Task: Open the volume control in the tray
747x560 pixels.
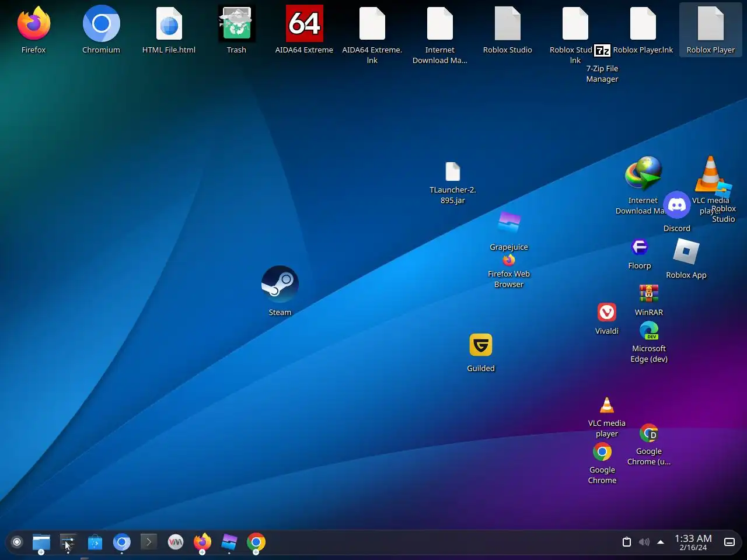Action: point(644,542)
